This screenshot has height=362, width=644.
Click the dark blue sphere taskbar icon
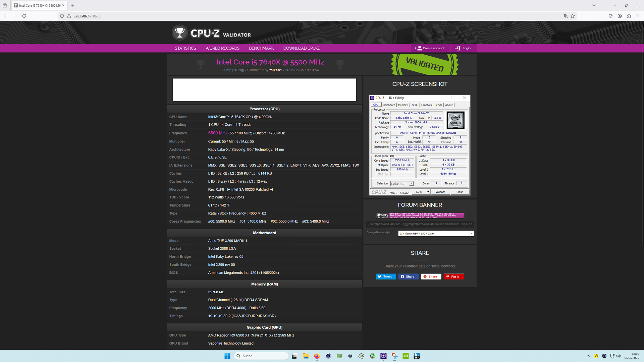[328, 356]
